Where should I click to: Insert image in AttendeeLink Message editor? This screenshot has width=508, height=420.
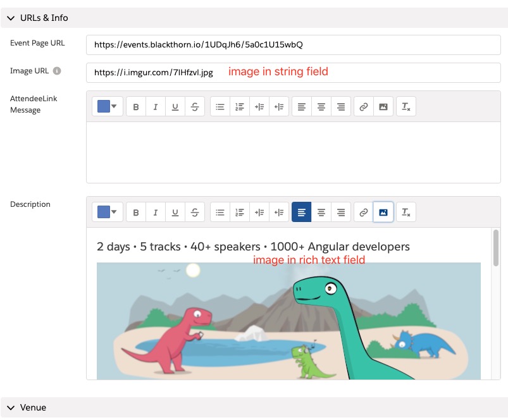pyautogui.click(x=383, y=106)
